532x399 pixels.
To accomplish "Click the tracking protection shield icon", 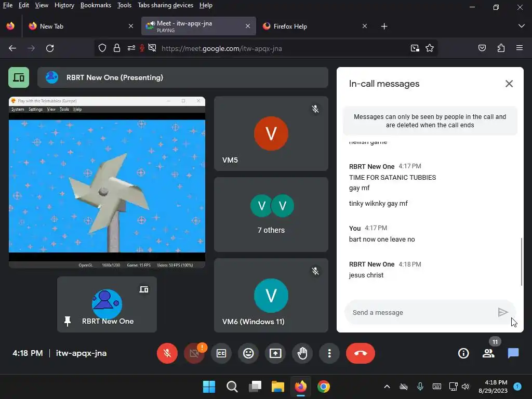I will pyautogui.click(x=102, y=48).
